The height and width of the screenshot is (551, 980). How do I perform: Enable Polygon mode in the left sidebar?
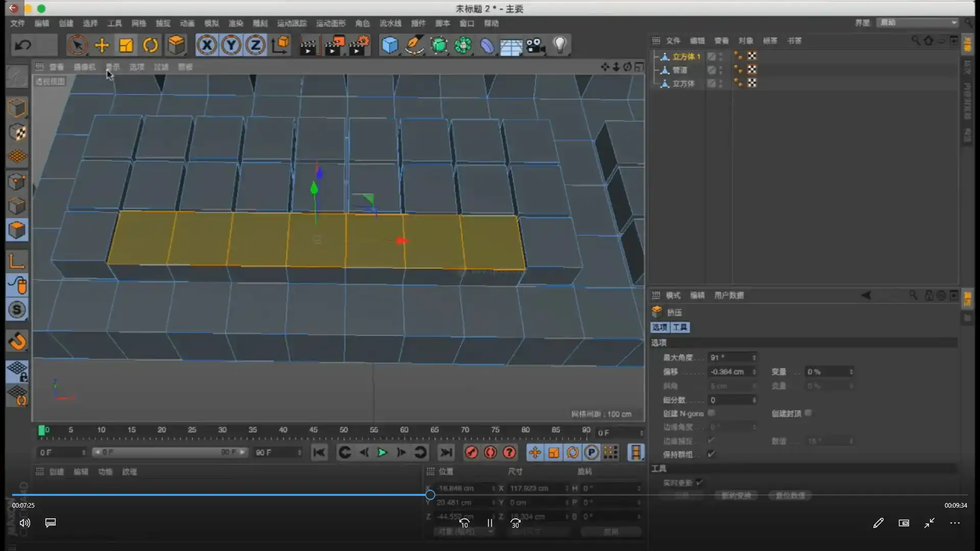pos(17,230)
